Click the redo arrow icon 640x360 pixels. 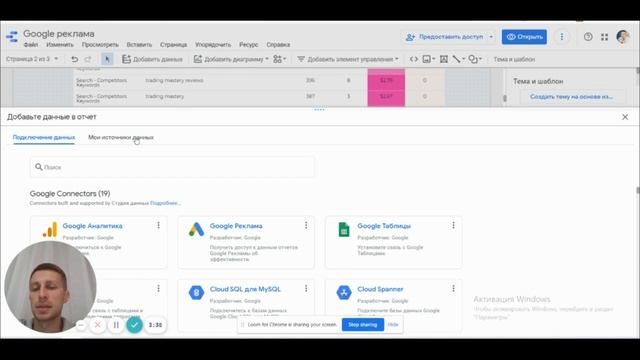click(x=88, y=59)
